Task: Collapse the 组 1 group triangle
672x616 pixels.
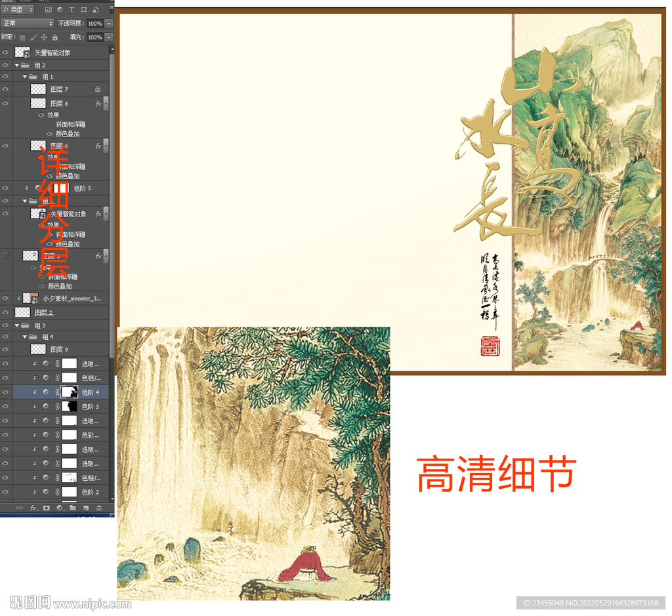Action: pos(24,77)
